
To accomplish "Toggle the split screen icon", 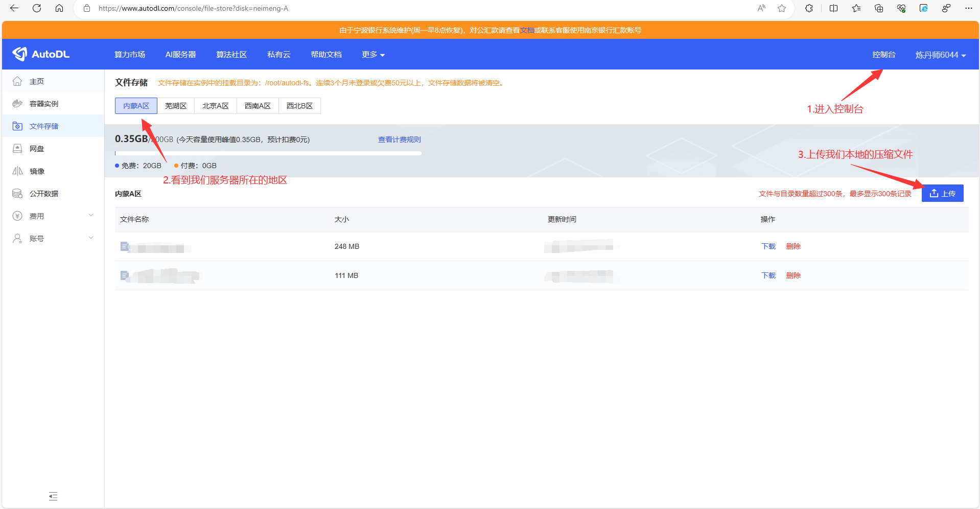I will (x=833, y=8).
